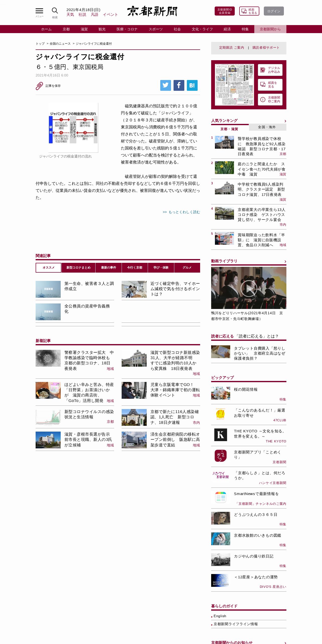Screen dimensions: 322x644
Task: Click header 紙面を見る button
Action: (249, 11)
